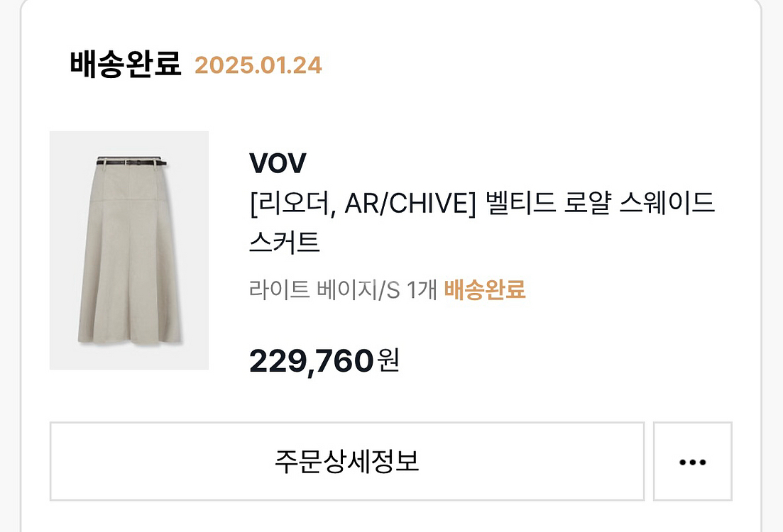Open the three-dot more options button
Viewport: 783px width, 532px height.
[693, 461]
